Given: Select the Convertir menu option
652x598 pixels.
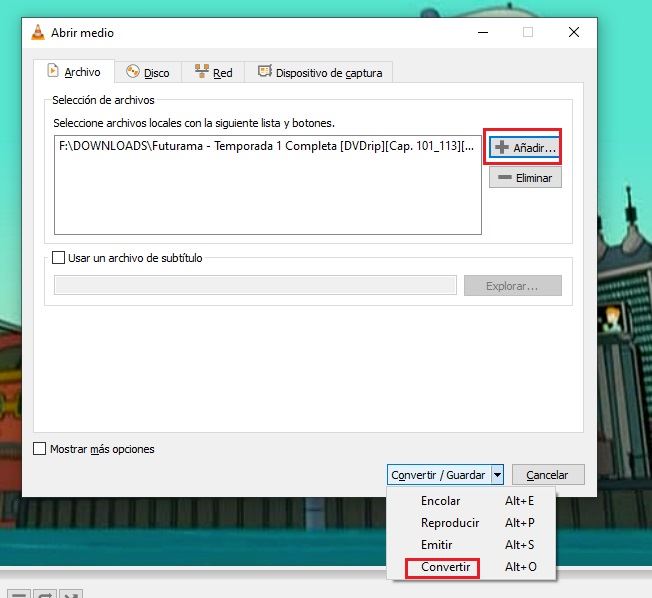Looking at the screenshot, I should (x=444, y=567).
